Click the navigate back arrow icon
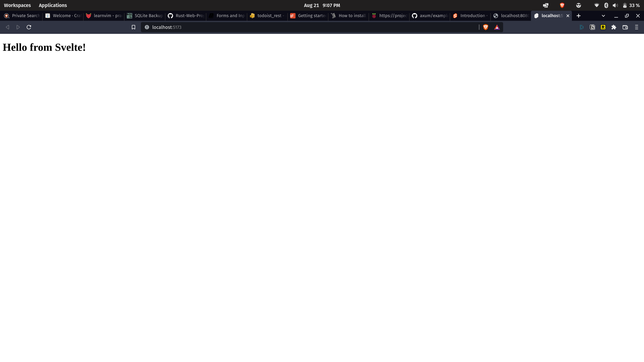Image resolution: width=644 pixels, height=362 pixels. 8,27
